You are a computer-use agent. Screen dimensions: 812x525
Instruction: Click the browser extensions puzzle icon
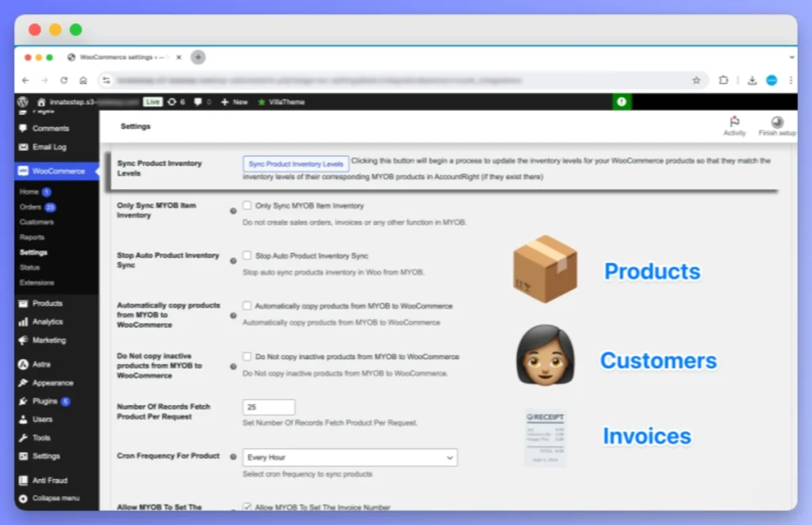click(x=722, y=80)
